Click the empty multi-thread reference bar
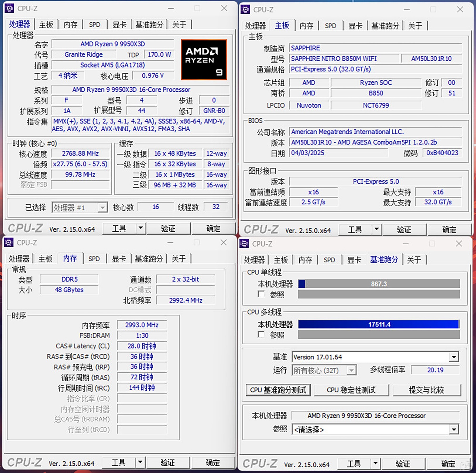The image size is (476, 473). tap(379, 335)
